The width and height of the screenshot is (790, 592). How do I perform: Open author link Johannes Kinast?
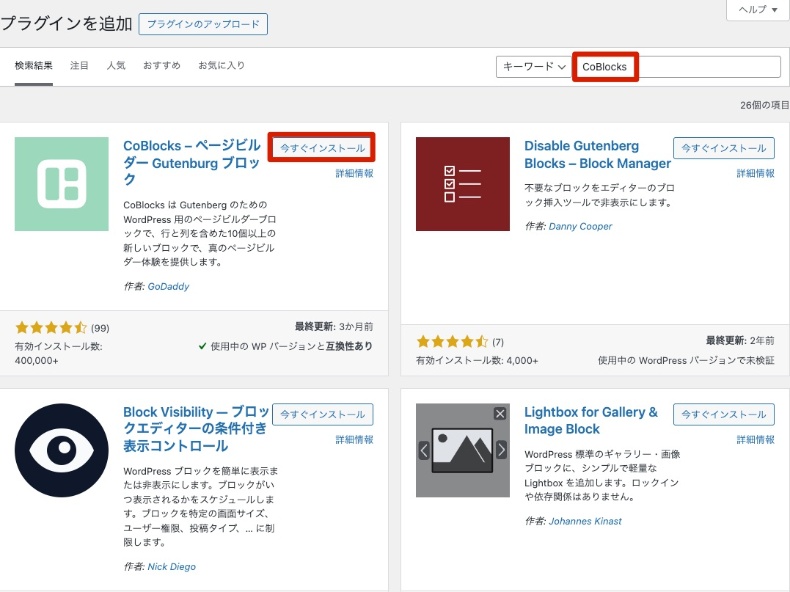click(x=585, y=521)
